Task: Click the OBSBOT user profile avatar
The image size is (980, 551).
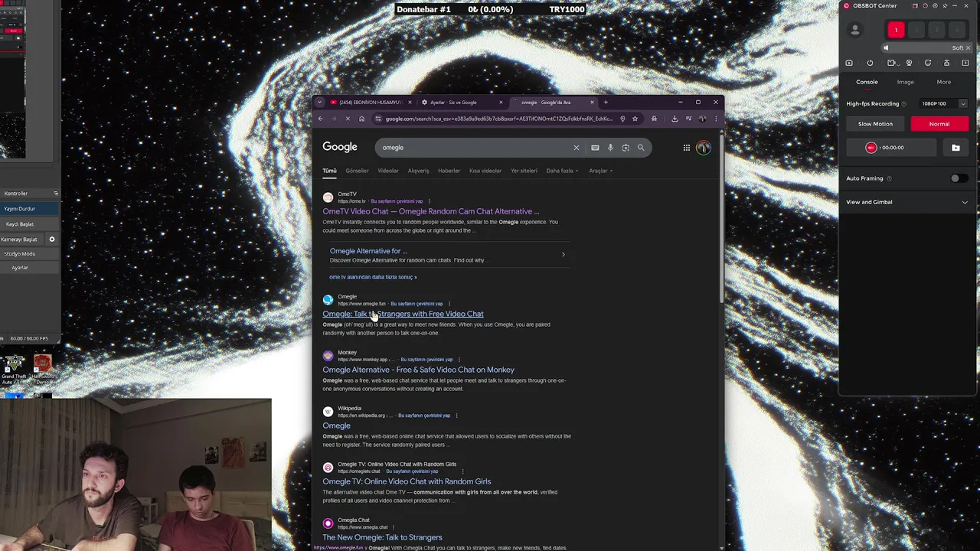Action: coord(855,30)
